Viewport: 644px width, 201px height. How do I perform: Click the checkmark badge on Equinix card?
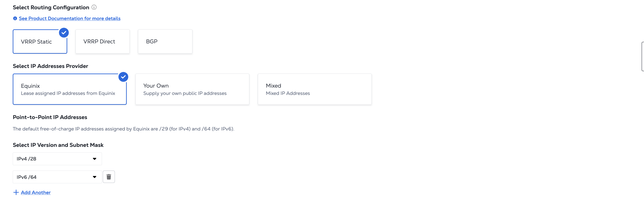123,77
